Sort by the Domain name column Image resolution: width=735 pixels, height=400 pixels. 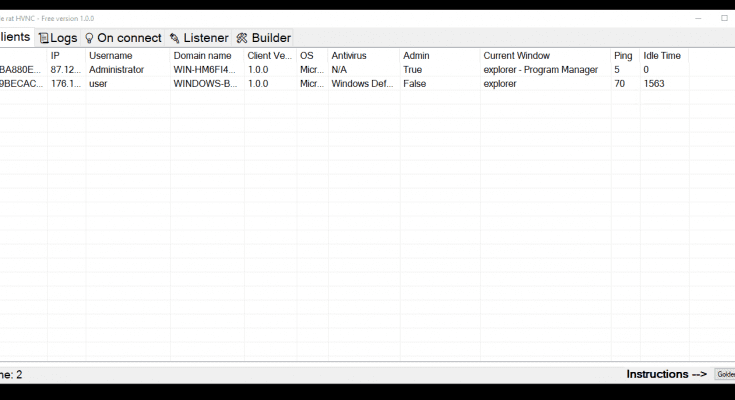202,56
